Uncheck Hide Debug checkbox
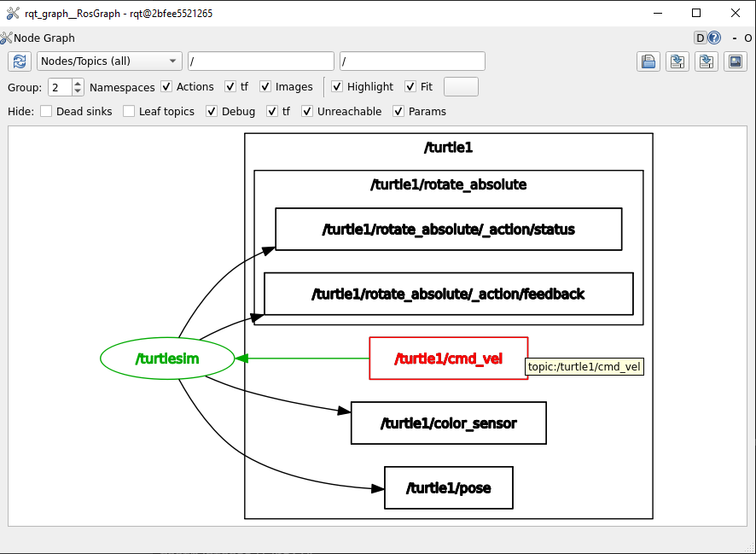Screen dimensions: 756x554 (212, 111)
